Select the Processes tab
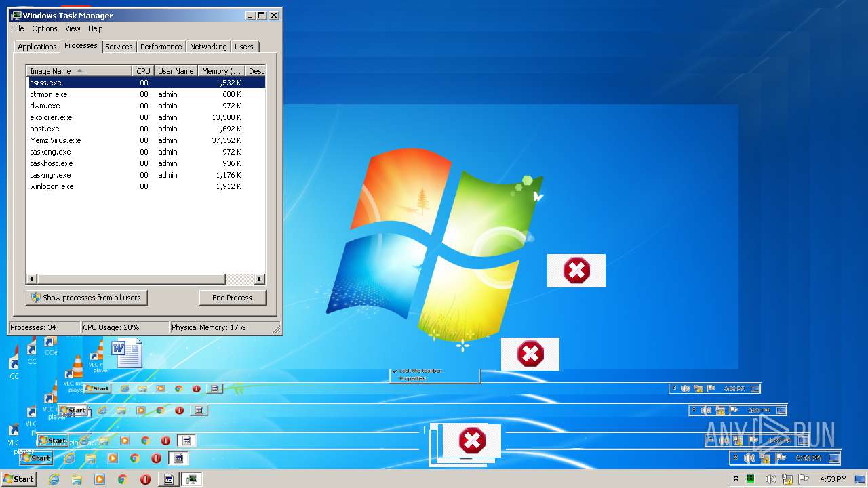The height and width of the screenshot is (488, 868). (81, 45)
